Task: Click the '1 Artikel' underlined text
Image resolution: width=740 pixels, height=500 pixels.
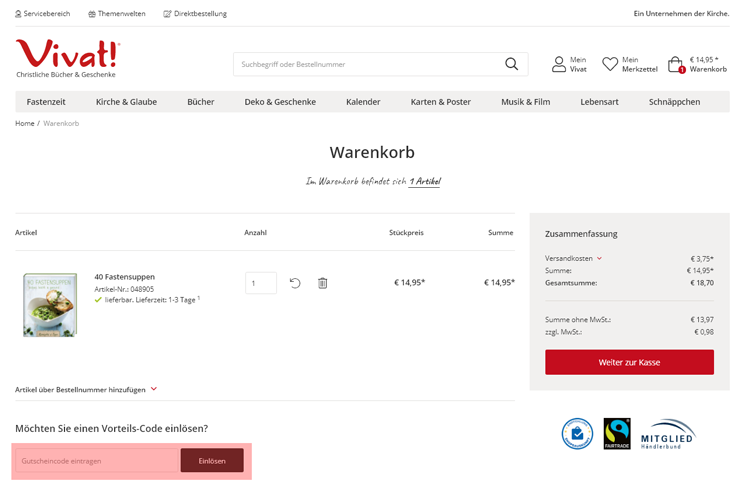Action: [425, 181]
